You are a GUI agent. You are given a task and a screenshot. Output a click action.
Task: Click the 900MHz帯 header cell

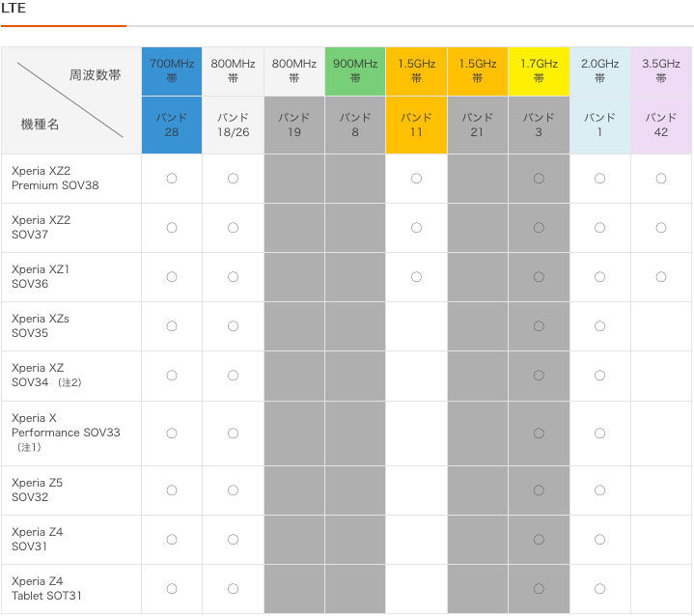(355, 71)
